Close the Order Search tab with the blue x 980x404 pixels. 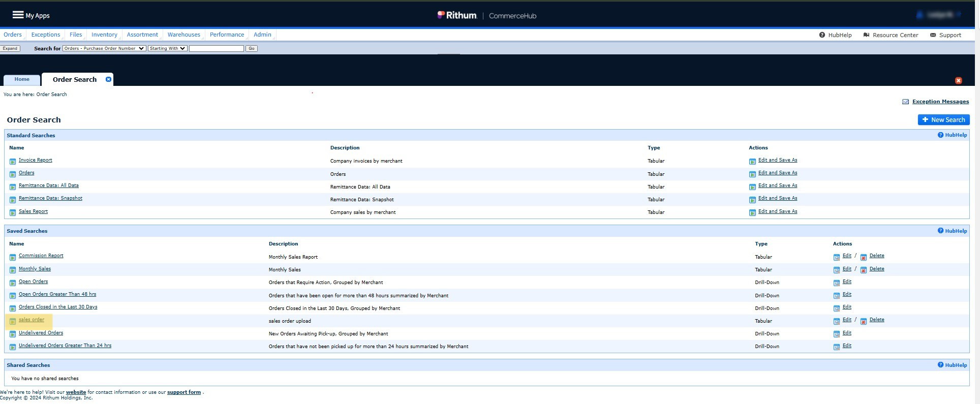click(x=108, y=79)
